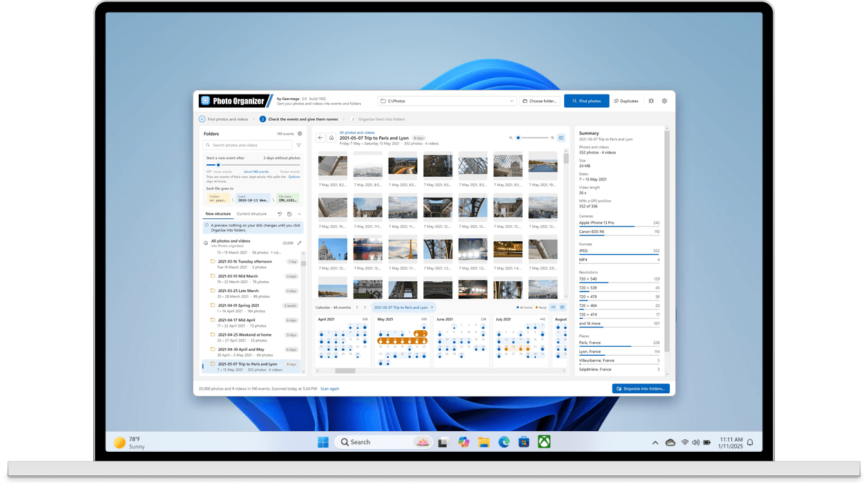Click the calendar previous months arrow

coord(357,307)
